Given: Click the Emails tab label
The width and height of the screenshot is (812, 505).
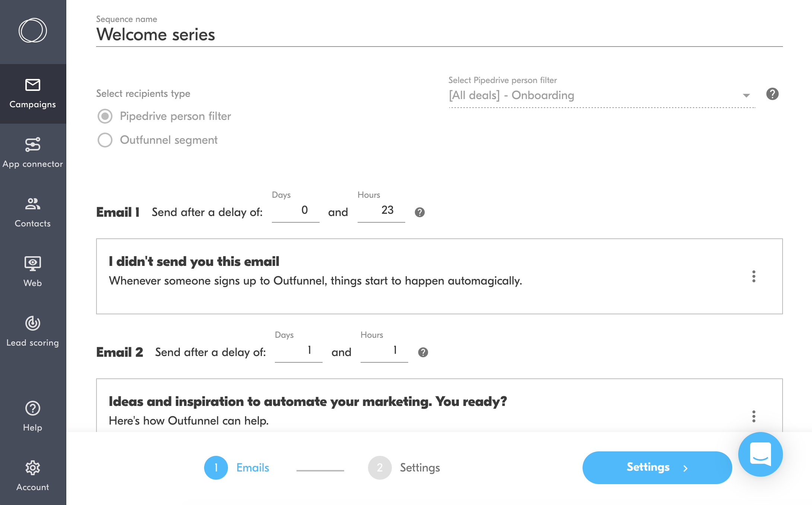Looking at the screenshot, I should [253, 467].
